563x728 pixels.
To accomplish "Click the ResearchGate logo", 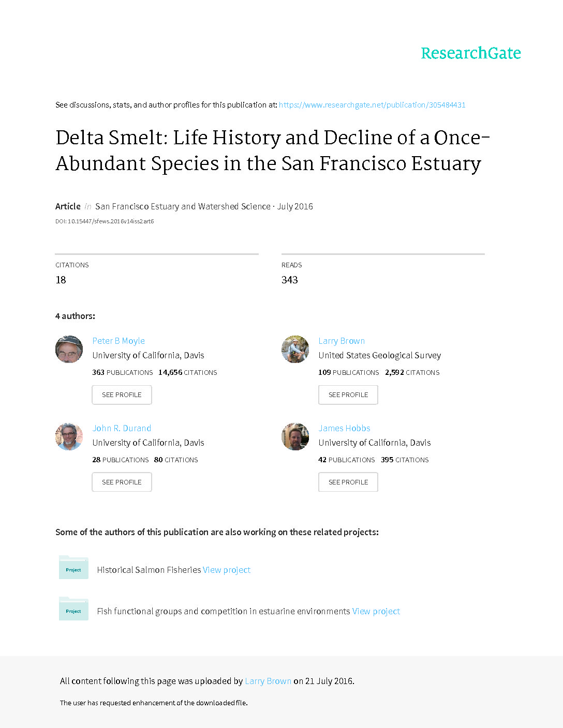I will point(470,53).
